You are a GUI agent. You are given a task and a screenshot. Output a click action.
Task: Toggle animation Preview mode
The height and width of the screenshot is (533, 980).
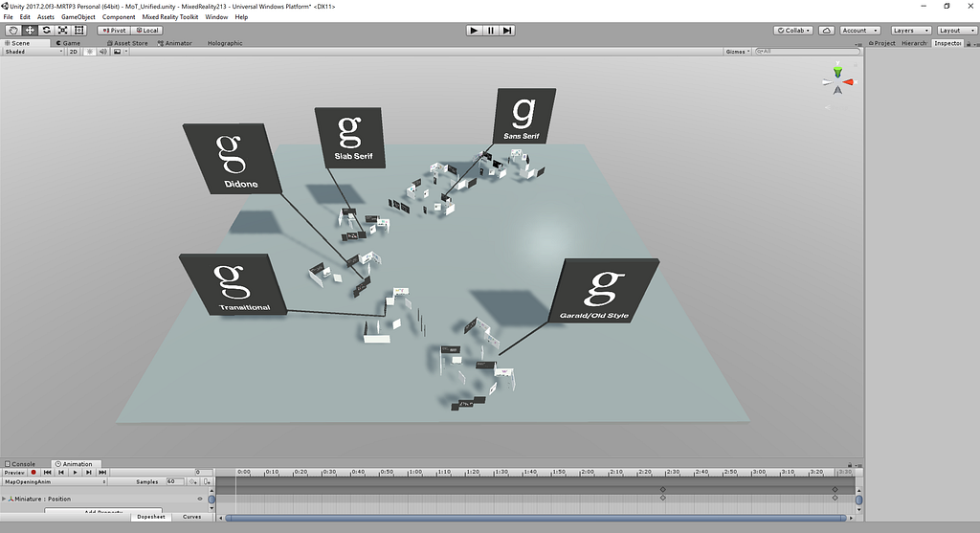(x=14, y=473)
